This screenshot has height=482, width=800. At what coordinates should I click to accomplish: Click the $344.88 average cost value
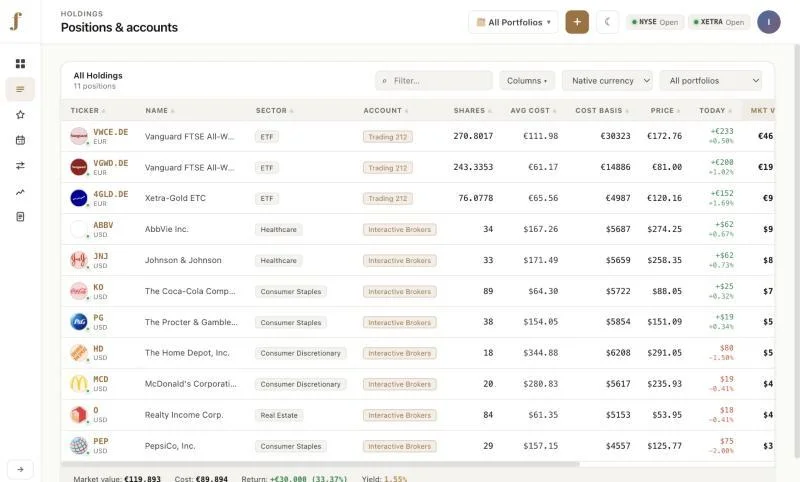[540, 352]
